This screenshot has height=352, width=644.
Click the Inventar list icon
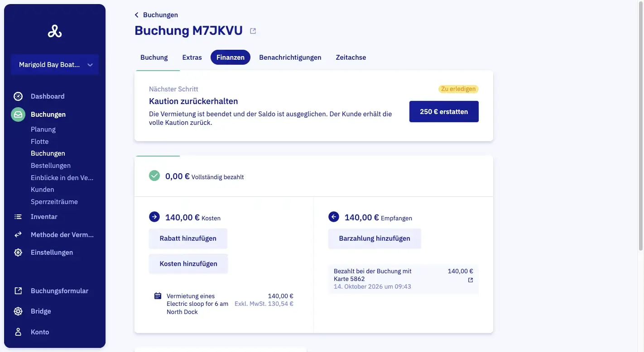(x=18, y=217)
